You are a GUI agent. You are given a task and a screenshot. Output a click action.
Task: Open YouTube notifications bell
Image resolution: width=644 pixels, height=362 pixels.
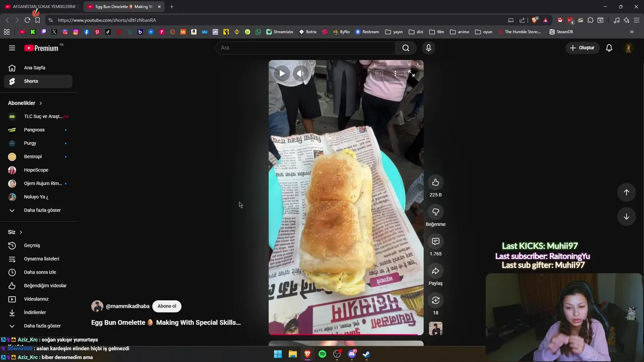tap(609, 48)
